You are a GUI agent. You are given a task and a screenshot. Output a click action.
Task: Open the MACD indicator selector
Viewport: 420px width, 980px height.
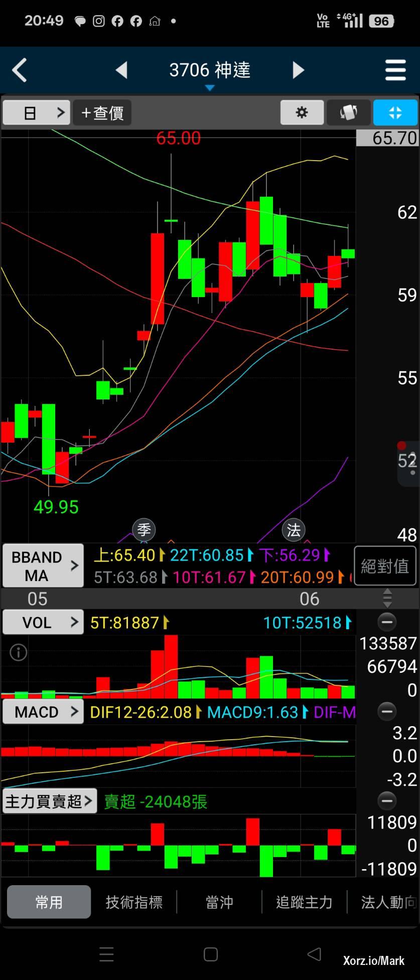click(43, 712)
